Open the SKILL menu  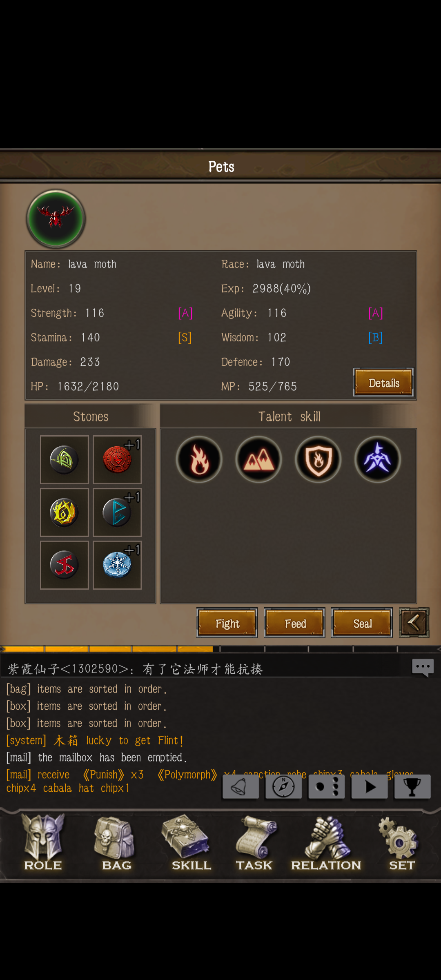tap(190, 843)
